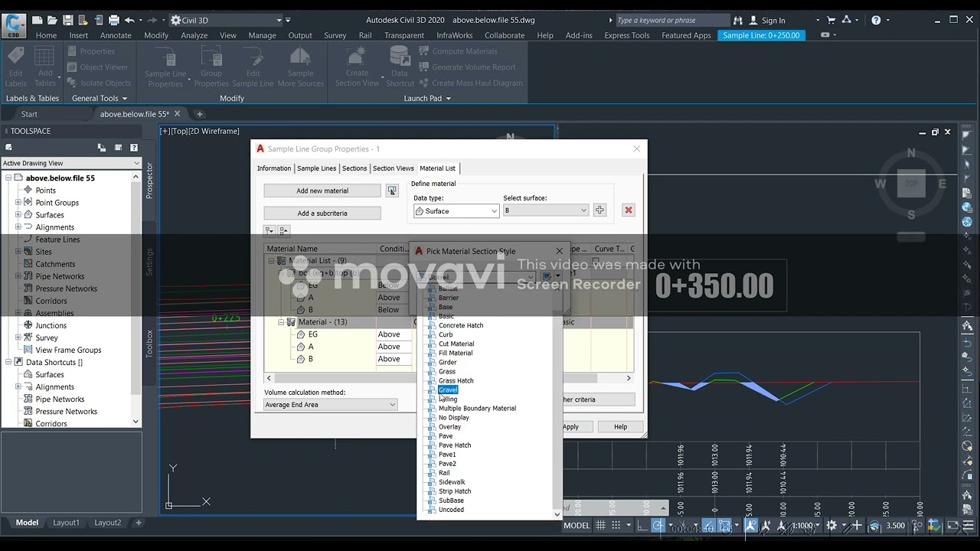Image resolution: width=980 pixels, height=551 pixels.
Task: Open the Annotate ribbon tab
Action: [x=116, y=35]
